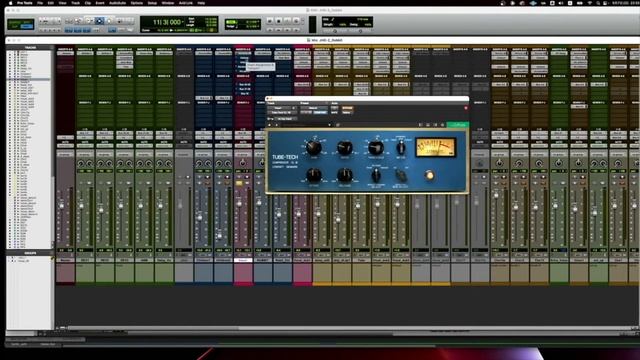Select the Scrubber tool in the toolbar
The image size is (640, 360).
click(x=109, y=21)
